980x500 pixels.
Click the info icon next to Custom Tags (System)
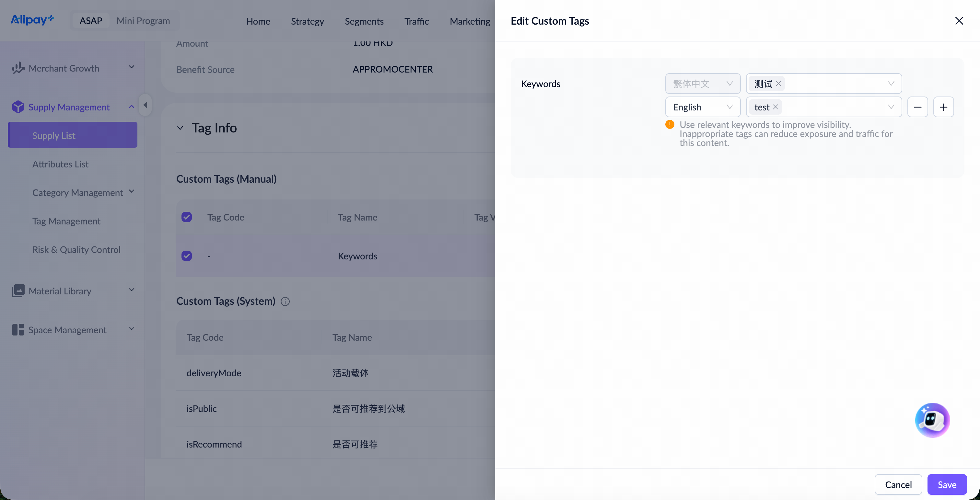285,301
